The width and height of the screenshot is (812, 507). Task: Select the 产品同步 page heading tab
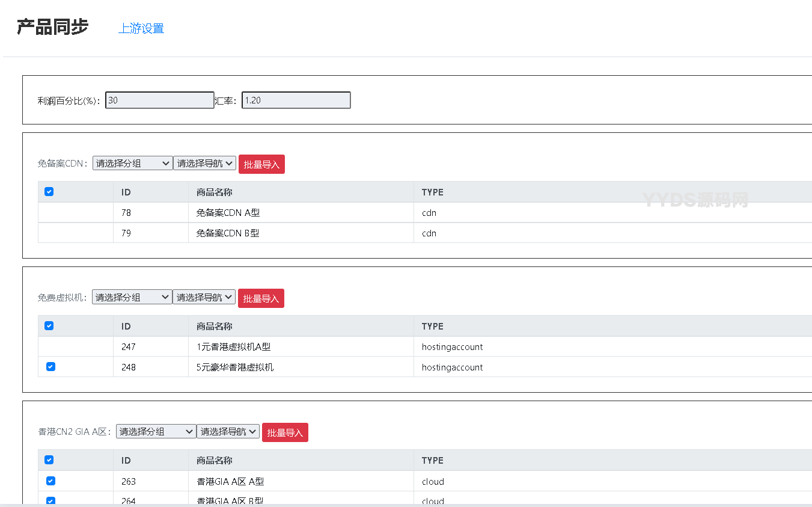(52, 27)
